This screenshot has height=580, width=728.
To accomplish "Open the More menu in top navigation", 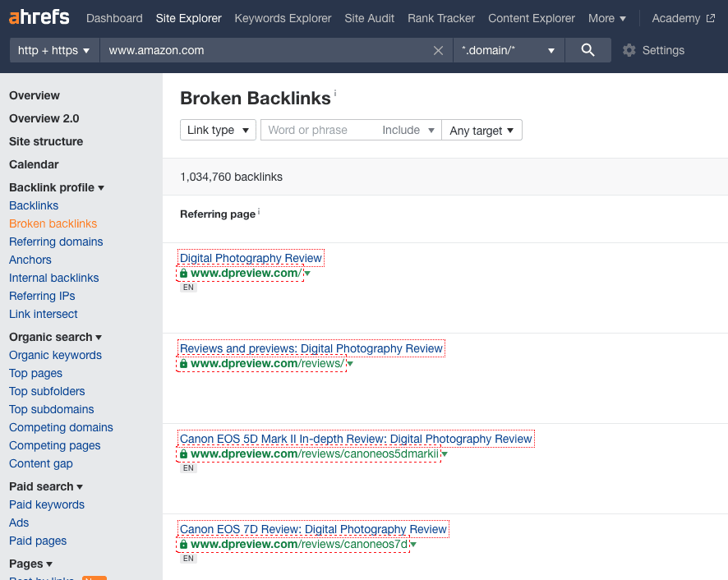I will point(607,18).
